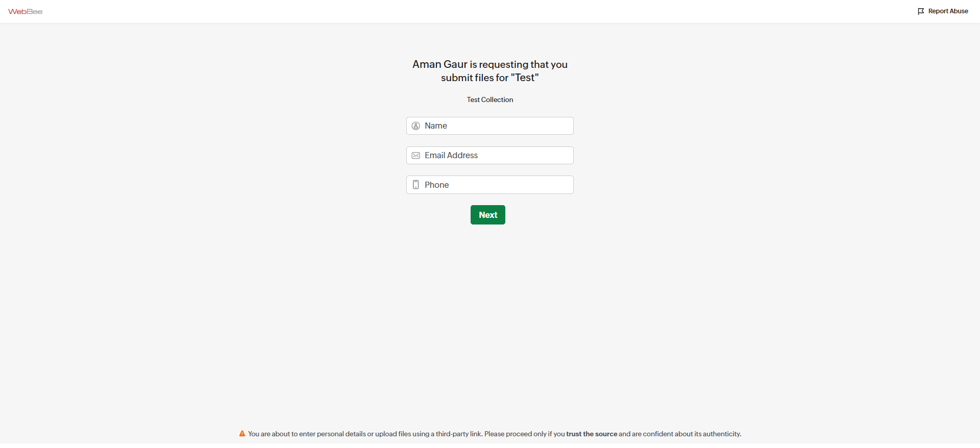
Task: Click the orange warning triangle icon
Action: coord(242,434)
